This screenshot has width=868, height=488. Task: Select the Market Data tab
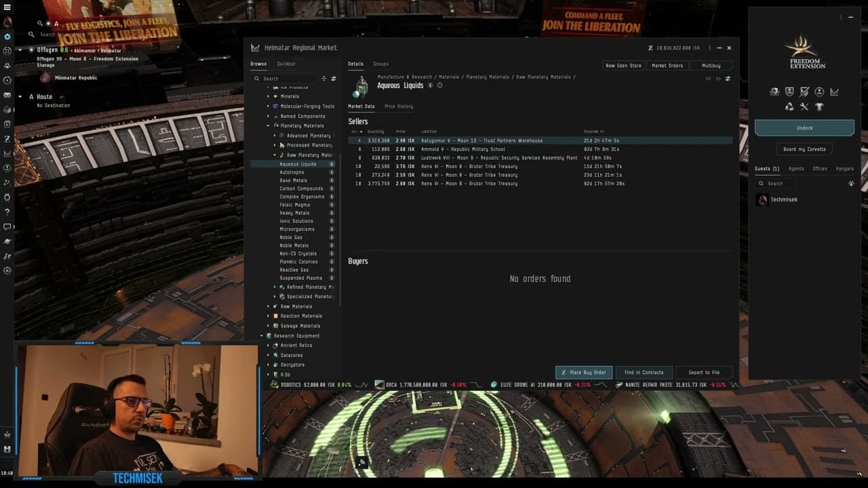click(x=361, y=106)
